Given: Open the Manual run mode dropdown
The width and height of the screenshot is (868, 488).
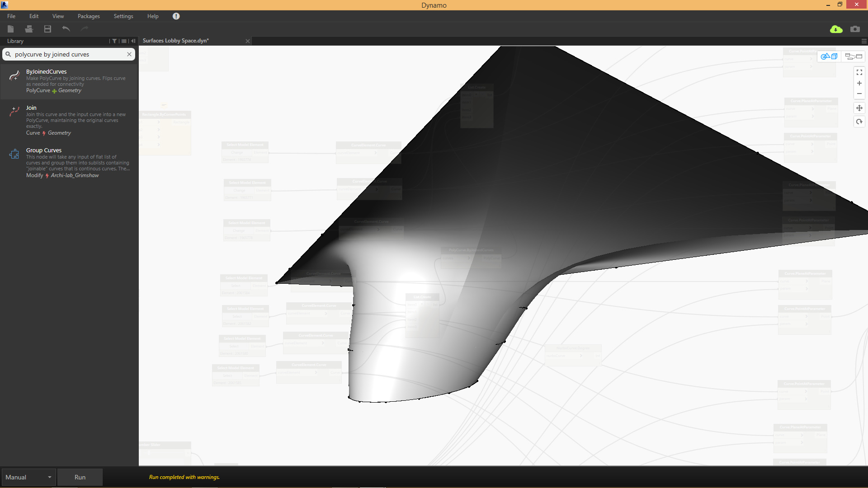Looking at the screenshot, I should (28, 477).
